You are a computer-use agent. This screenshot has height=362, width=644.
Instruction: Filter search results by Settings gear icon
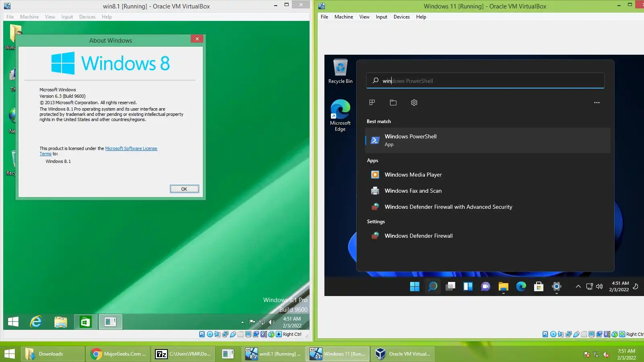[x=414, y=103]
